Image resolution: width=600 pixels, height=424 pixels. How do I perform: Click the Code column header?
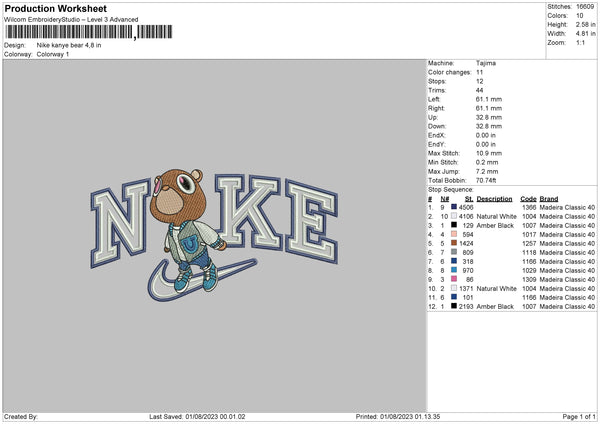click(x=528, y=199)
